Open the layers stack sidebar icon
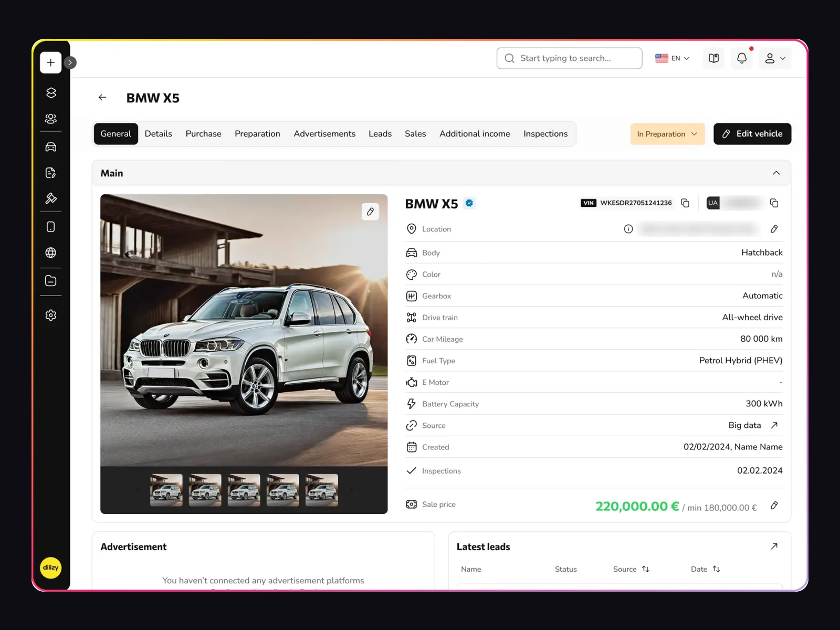 pyautogui.click(x=50, y=93)
